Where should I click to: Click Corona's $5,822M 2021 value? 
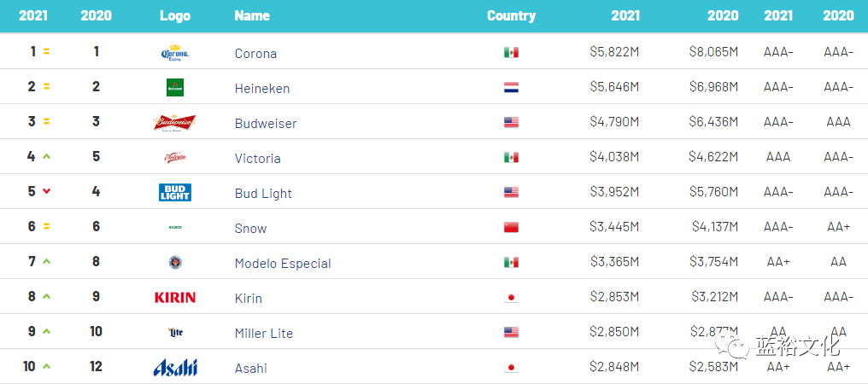coord(614,53)
